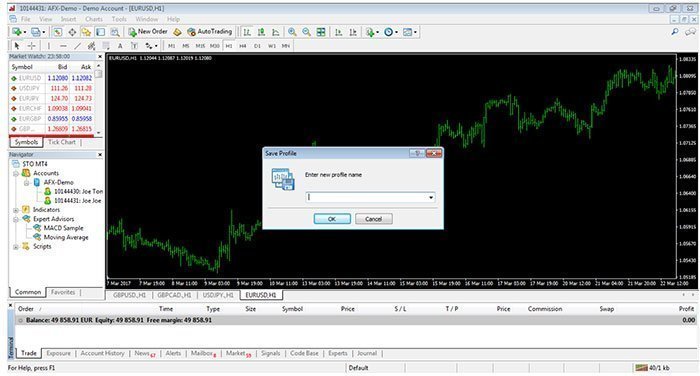Screen dimensions: 700x376
Task: Open the Tools menu
Action: (119, 19)
